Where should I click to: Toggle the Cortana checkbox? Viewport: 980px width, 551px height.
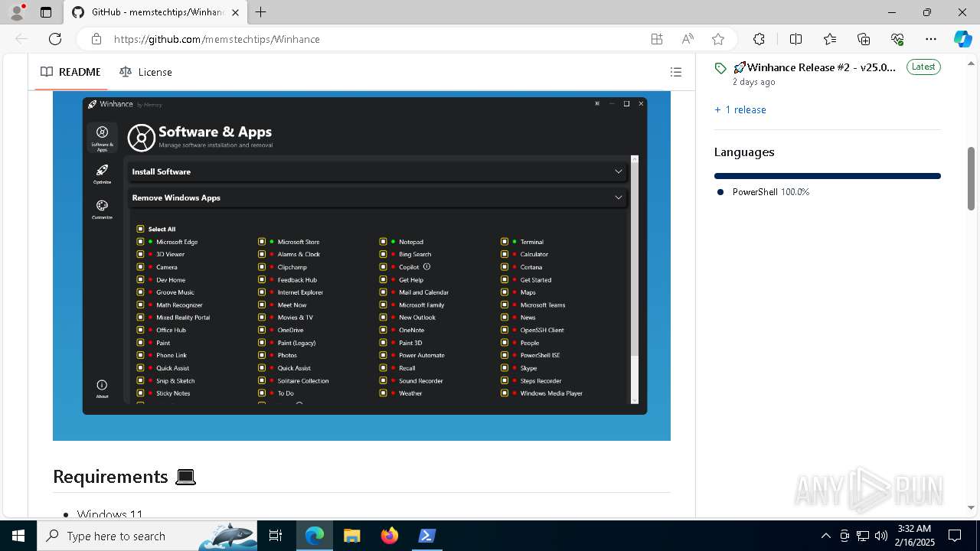[505, 267]
